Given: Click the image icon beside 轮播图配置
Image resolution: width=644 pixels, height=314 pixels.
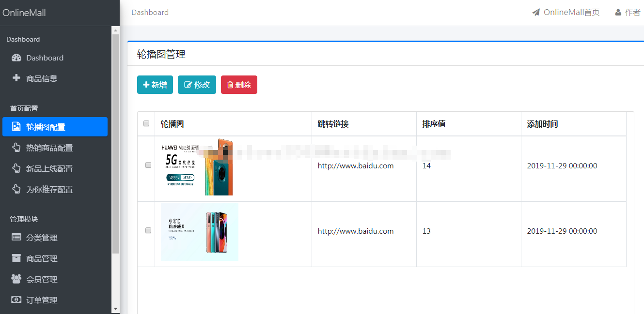Looking at the screenshot, I should pos(16,127).
